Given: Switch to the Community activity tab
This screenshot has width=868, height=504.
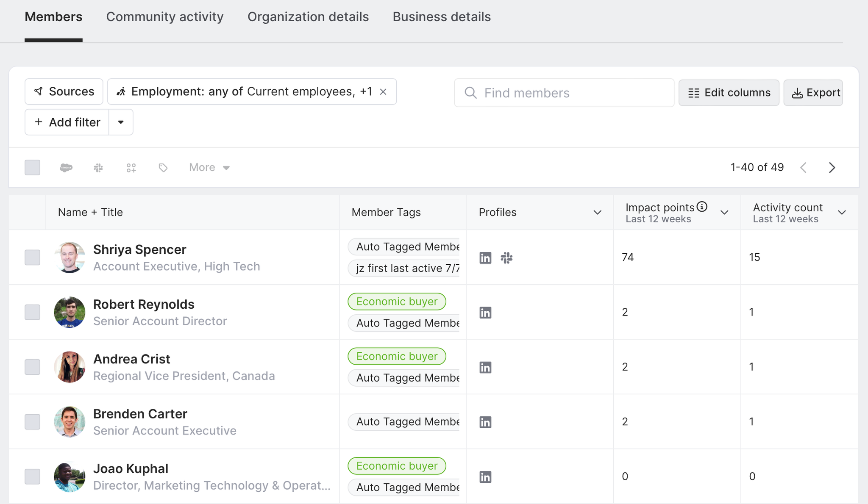Looking at the screenshot, I should point(165,17).
